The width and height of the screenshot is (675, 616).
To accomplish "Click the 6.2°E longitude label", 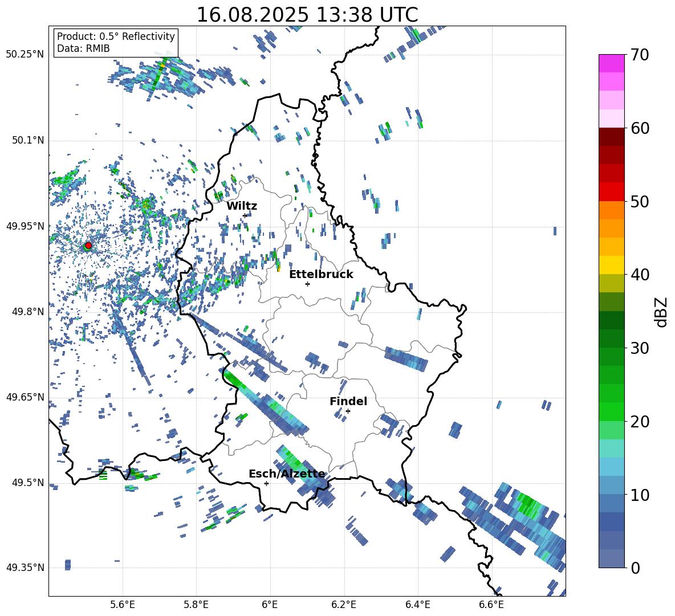I will pyautogui.click(x=344, y=605).
